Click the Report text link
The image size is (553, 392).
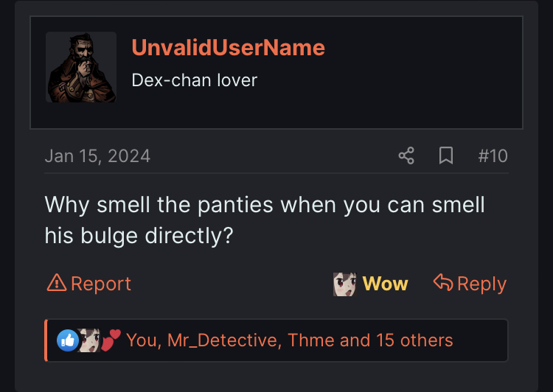tap(101, 284)
